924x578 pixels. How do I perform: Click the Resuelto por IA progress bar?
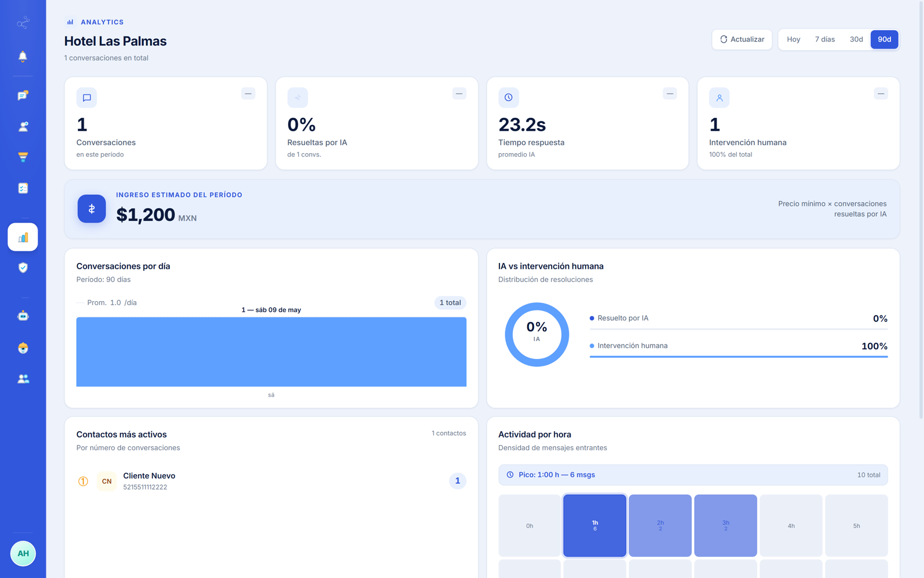click(x=739, y=329)
